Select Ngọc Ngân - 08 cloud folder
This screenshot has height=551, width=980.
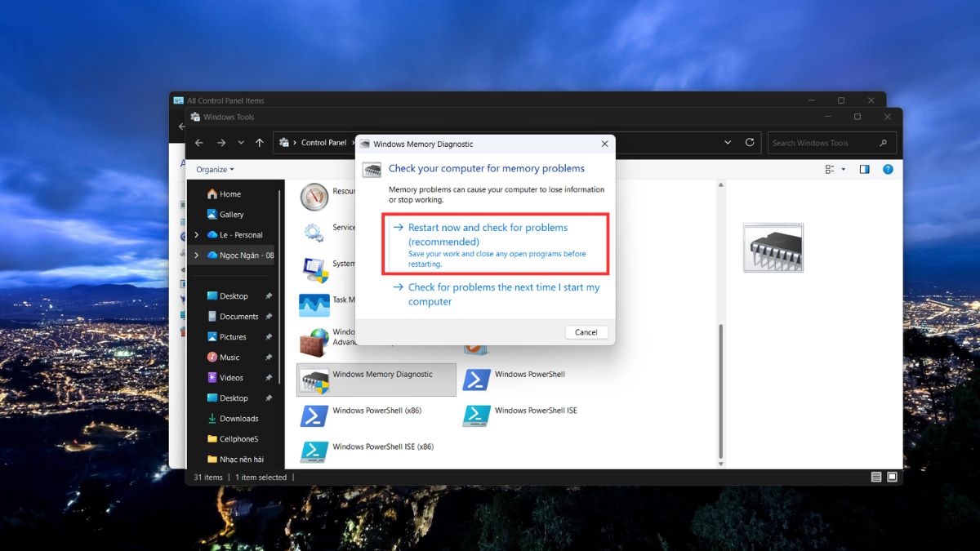pyautogui.click(x=241, y=256)
